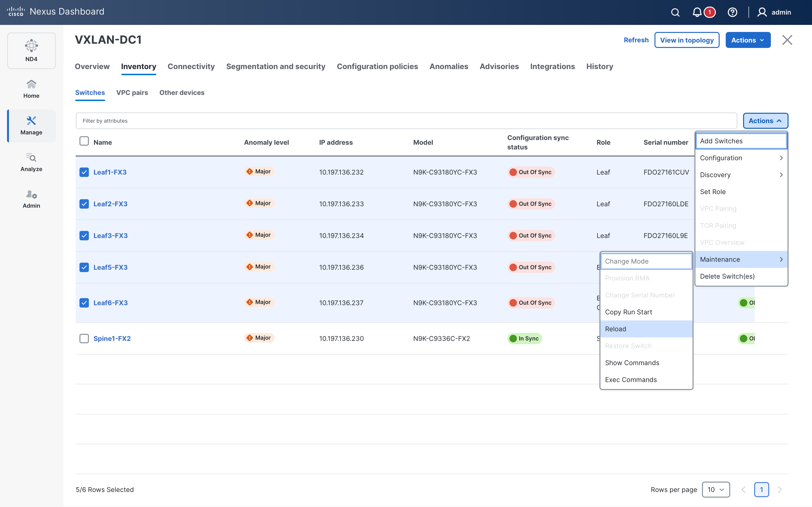The height and width of the screenshot is (507, 812).
Task: Check the Spine1-FX2 row checkbox
Action: coord(84,338)
